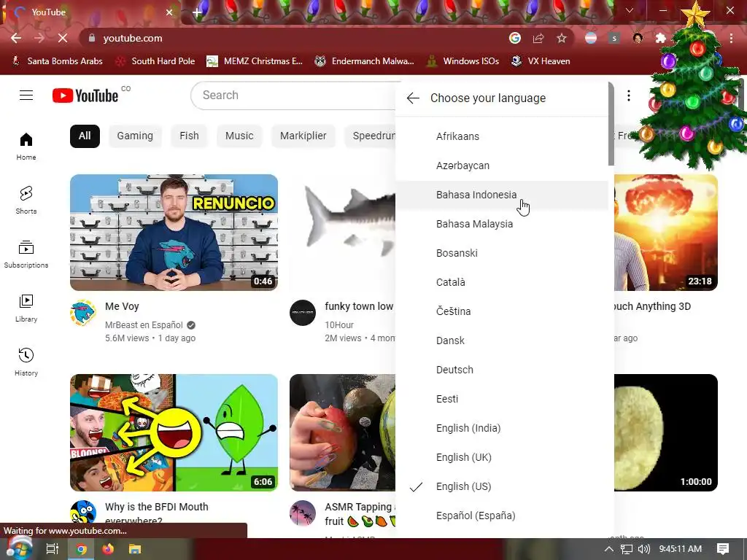Open Shorts from the sidebar
This screenshot has height=560, width=747.
pos(26,200)
